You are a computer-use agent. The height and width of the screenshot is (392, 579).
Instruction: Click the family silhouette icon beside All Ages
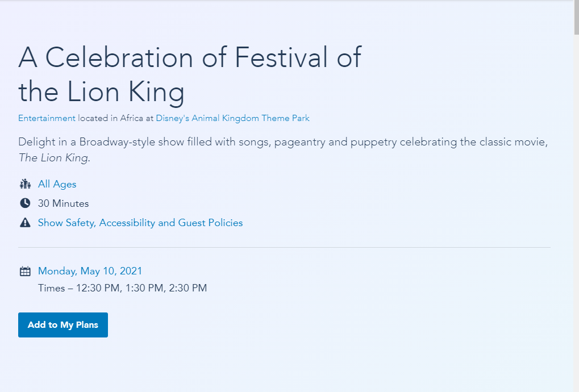[25, 184]
